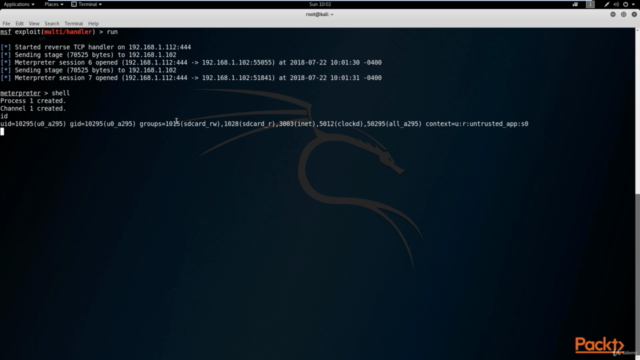The image size is (640, 360).
Task: Minimize the root@kali terminal window
Action: pyautogui.click(x=613, y=14)
